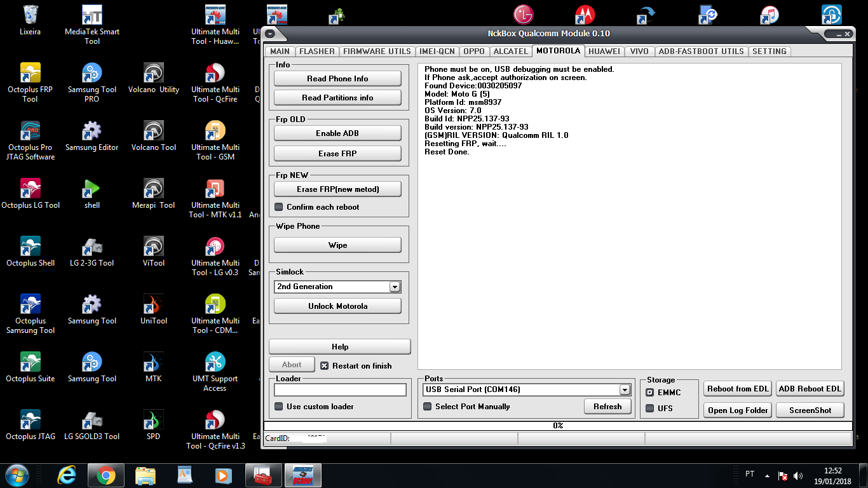Expand the Simlock 2nd Generation dropdown

(395, 287)
